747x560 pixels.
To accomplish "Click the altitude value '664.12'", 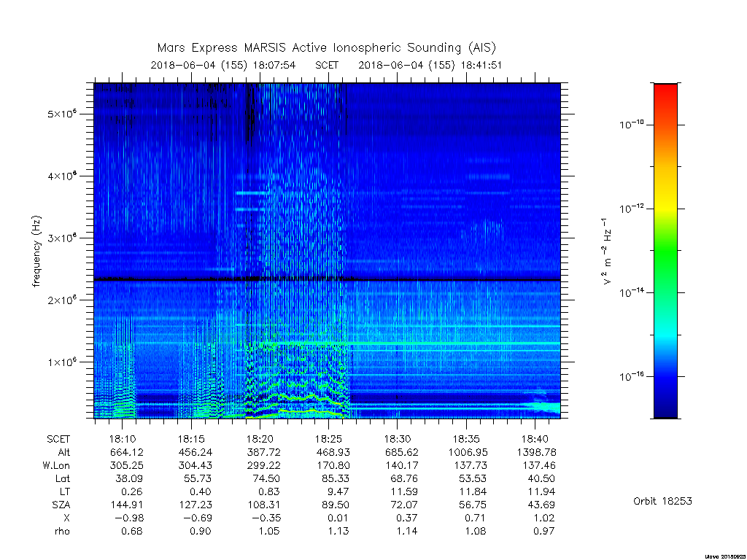I will pos(127,452).
